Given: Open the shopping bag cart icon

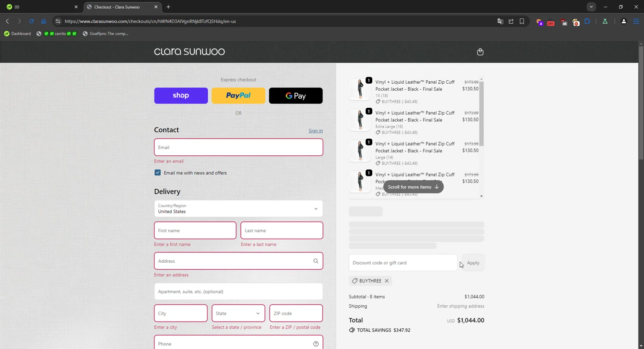Looking at the screenshot, I should click(x=480, y=52).
